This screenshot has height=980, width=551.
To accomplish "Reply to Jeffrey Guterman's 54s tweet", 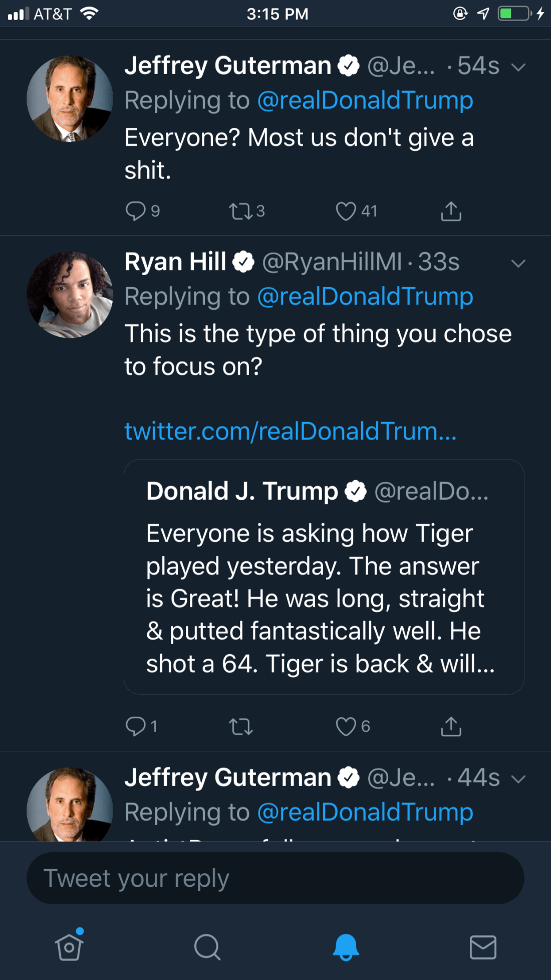I will pyautogui.click(x=136, y=211).
